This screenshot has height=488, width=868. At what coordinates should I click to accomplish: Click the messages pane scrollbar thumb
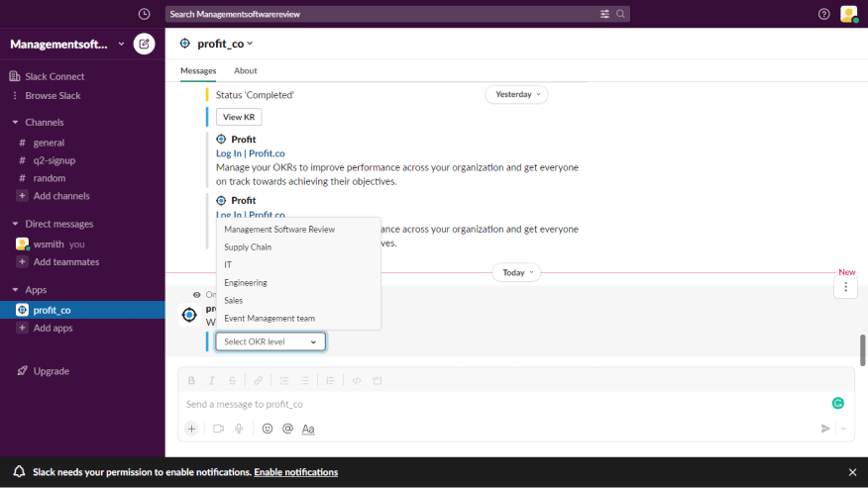coord(862,350)
